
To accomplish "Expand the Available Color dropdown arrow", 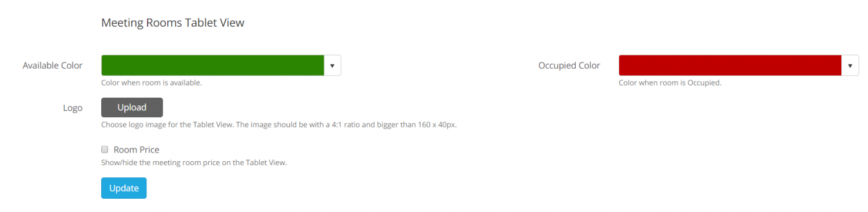I will point(332,65).
